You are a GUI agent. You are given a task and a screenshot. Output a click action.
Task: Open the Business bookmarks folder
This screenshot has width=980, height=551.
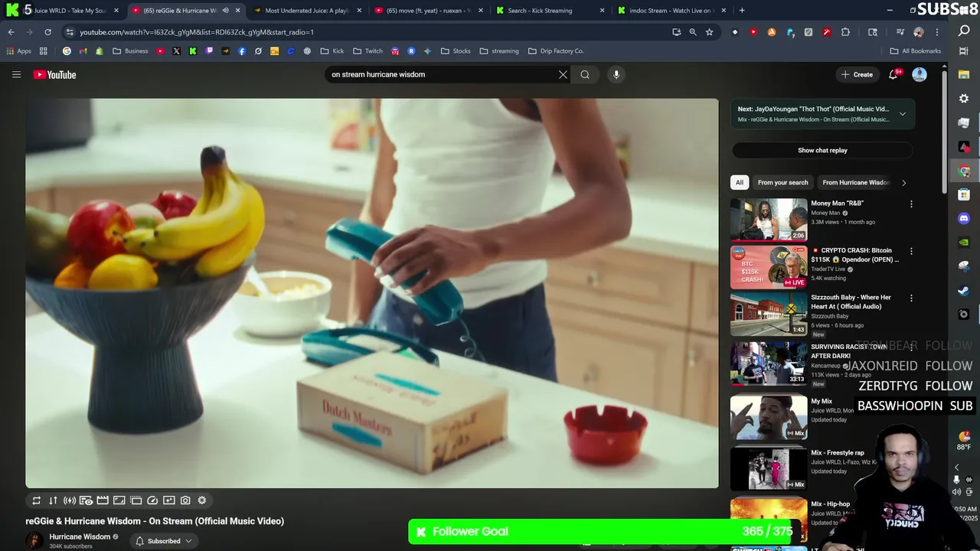coord(130,51)
